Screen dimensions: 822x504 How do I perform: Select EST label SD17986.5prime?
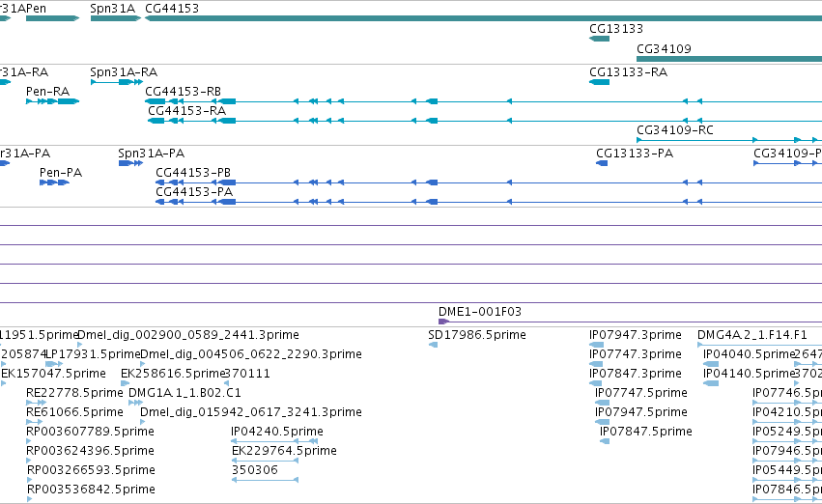coord(477,335)
